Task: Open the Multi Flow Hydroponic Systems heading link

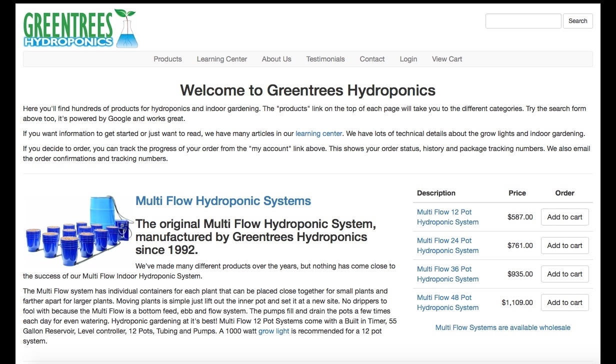Action: (x=223, y=201)
